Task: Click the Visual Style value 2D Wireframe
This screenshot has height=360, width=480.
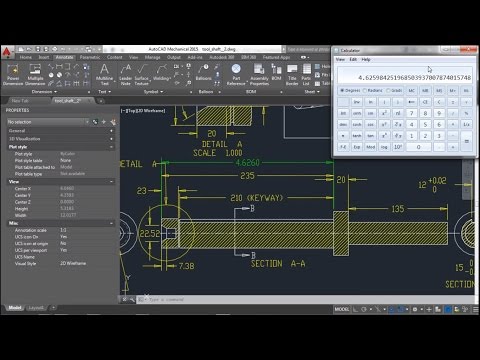Action: pyautogui.click(x=73, y=263)
